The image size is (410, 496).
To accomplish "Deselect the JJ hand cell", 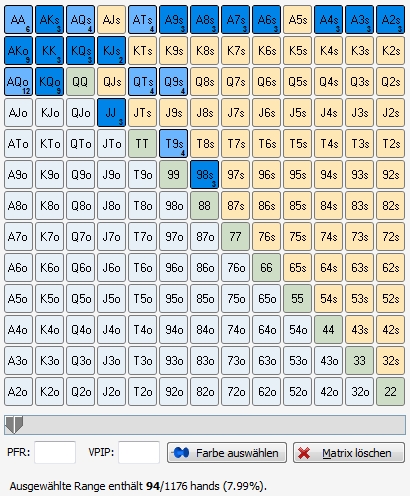I will click(x=111, y=113).
